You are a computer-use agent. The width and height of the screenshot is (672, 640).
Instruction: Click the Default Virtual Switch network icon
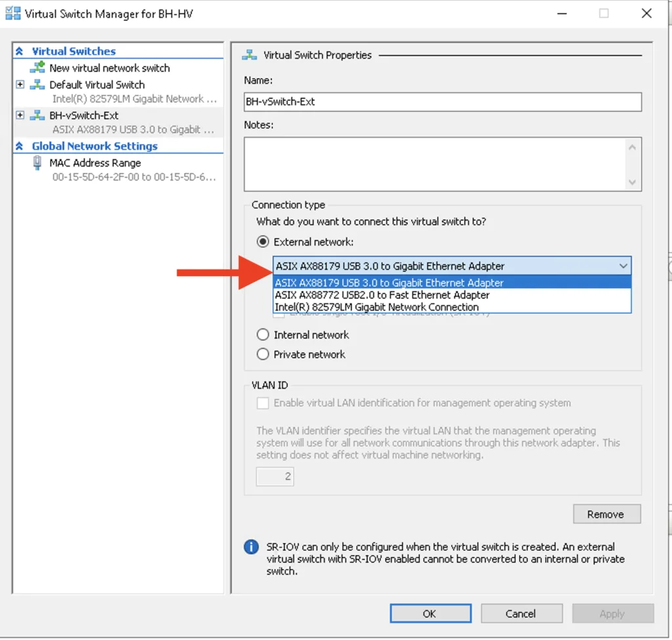[37, 85]
